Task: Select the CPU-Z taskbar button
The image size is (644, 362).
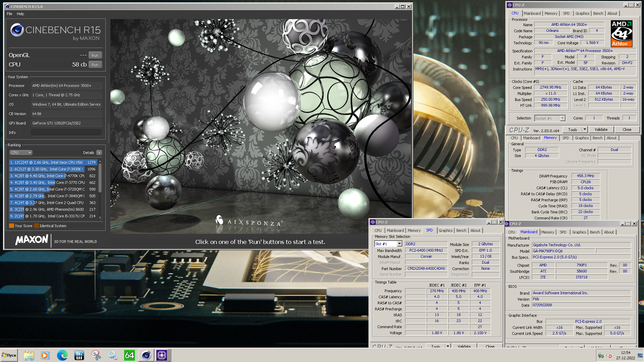Action: click(x=162, y=355)
